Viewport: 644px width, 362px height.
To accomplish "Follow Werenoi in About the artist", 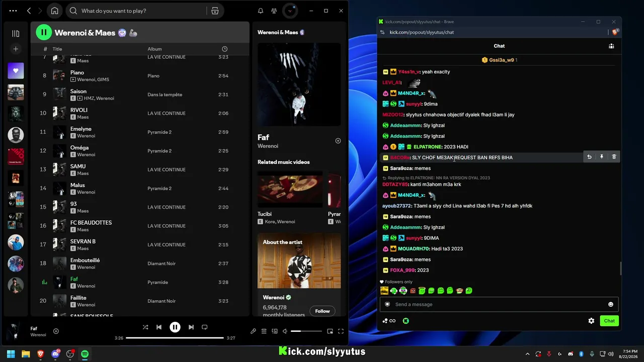I will tap(323, 311).
